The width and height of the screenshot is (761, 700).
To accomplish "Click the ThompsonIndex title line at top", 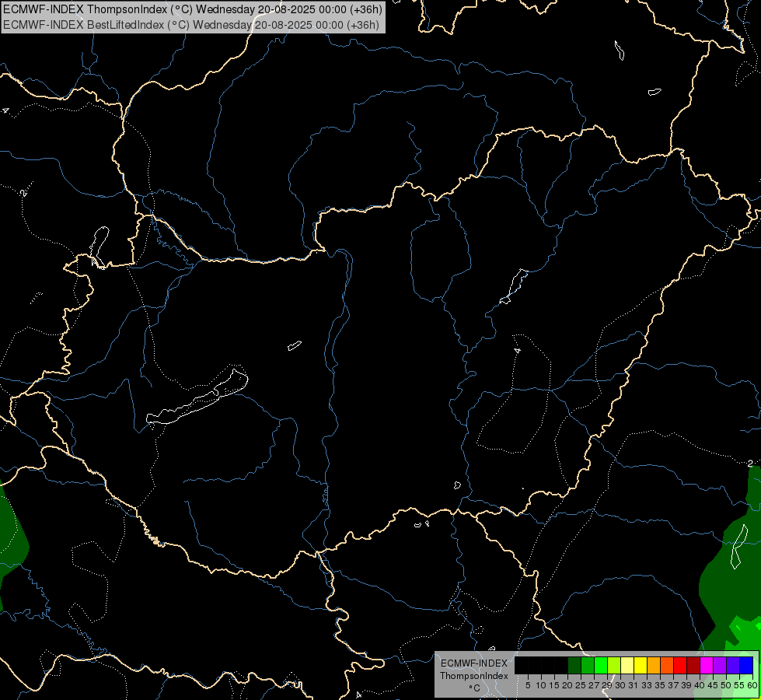I will pos(193,9).
